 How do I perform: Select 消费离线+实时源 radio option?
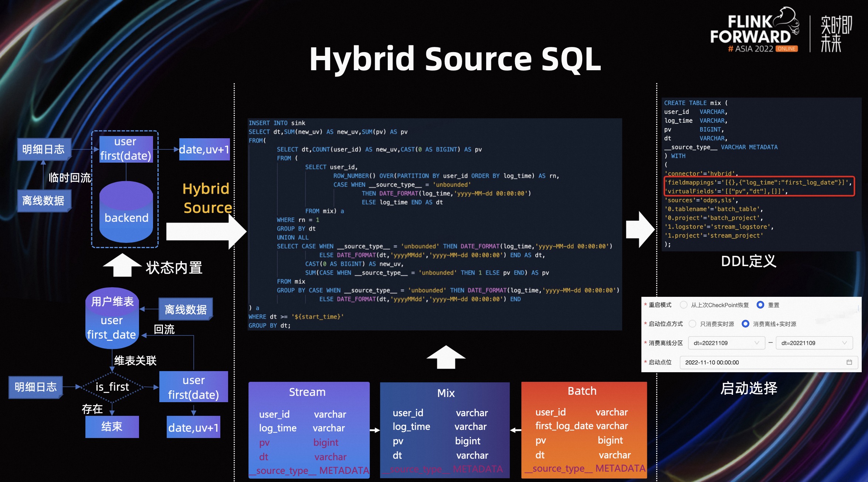(746, 324)
